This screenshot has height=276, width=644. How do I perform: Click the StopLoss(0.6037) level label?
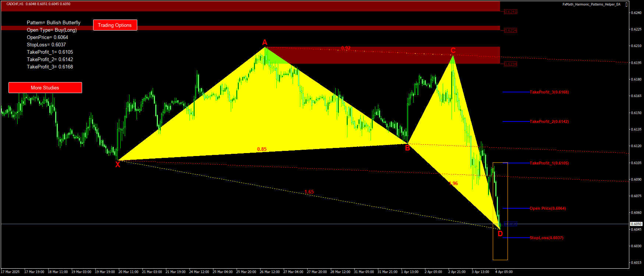coord(546,238)
